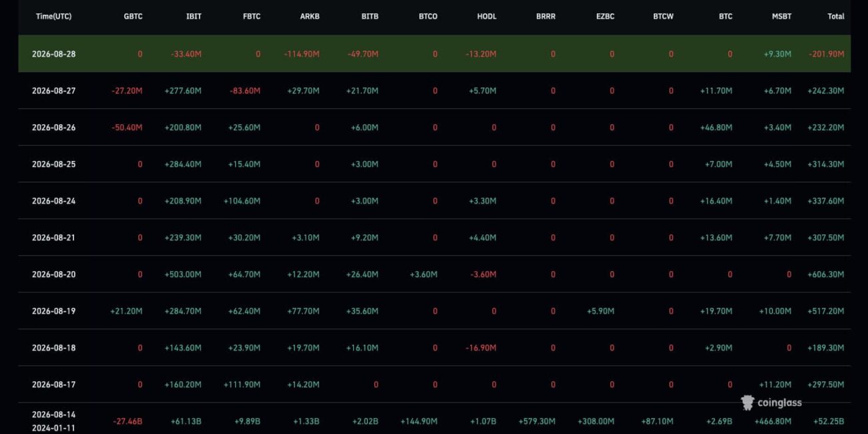The height and width of the screenshot is (434, 868).
Task: Select the 2026-08-27 date cell
Action: (53, 91)
